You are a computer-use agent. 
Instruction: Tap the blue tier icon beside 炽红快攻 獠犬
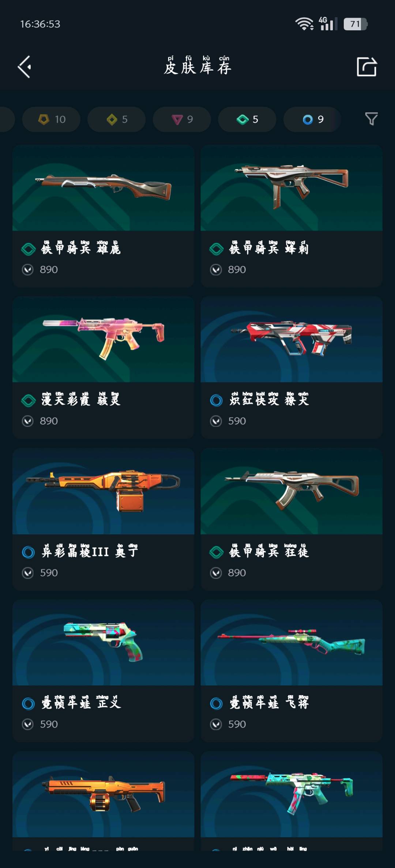point(216,401)
